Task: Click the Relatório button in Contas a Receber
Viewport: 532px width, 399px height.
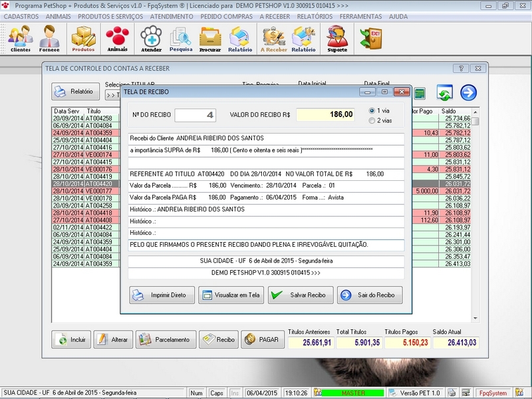Action: pos(75,91)
